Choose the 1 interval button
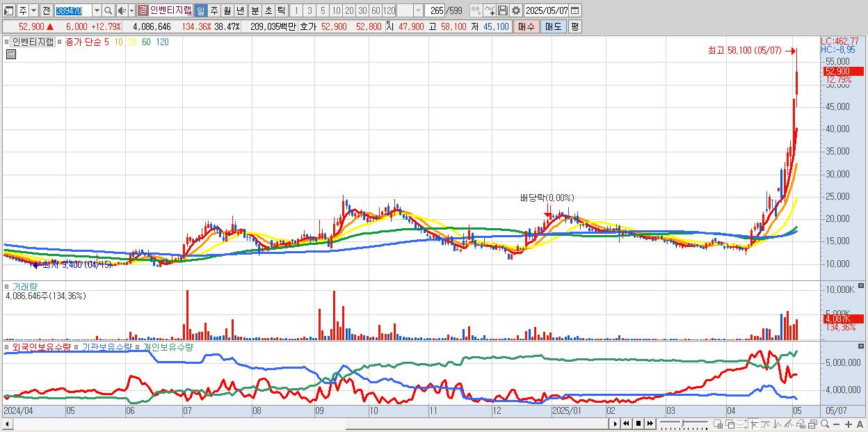Screen dimensions: 868x432 pyautogui.click(x=296, y=10)
